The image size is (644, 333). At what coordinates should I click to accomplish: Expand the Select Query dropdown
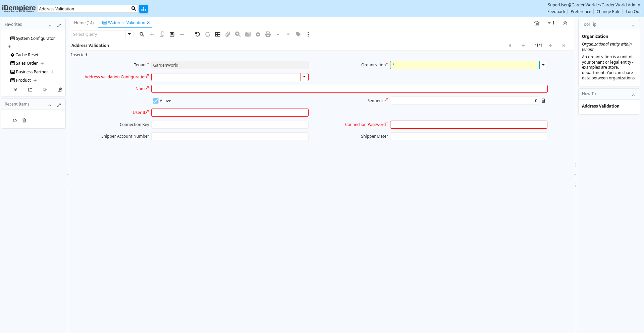pyautogui.click(x=129, y=34)
